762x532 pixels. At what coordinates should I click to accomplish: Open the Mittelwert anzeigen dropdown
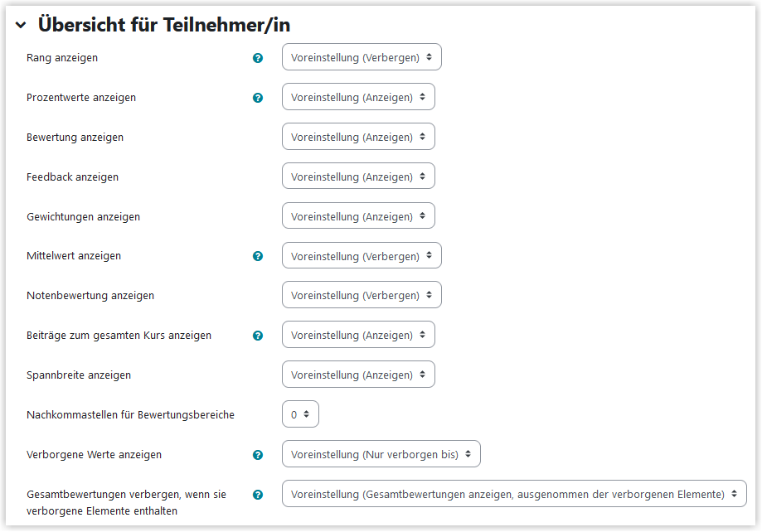[x=362, y=255]
